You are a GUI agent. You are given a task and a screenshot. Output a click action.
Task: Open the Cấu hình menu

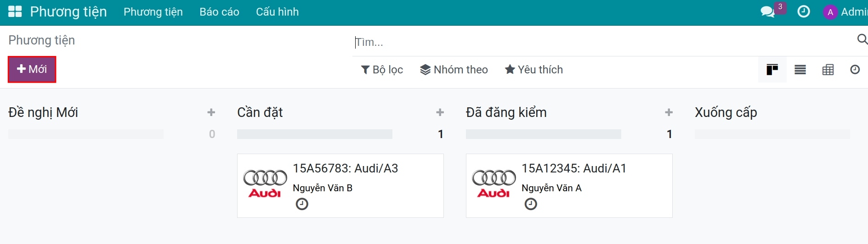click(278, 12)
